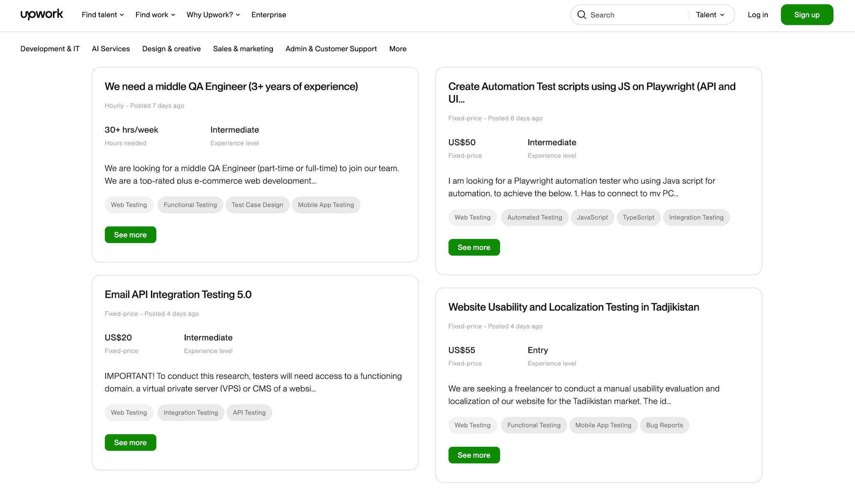
Task: Select the Development & IT category
Action: coord(50,49)
